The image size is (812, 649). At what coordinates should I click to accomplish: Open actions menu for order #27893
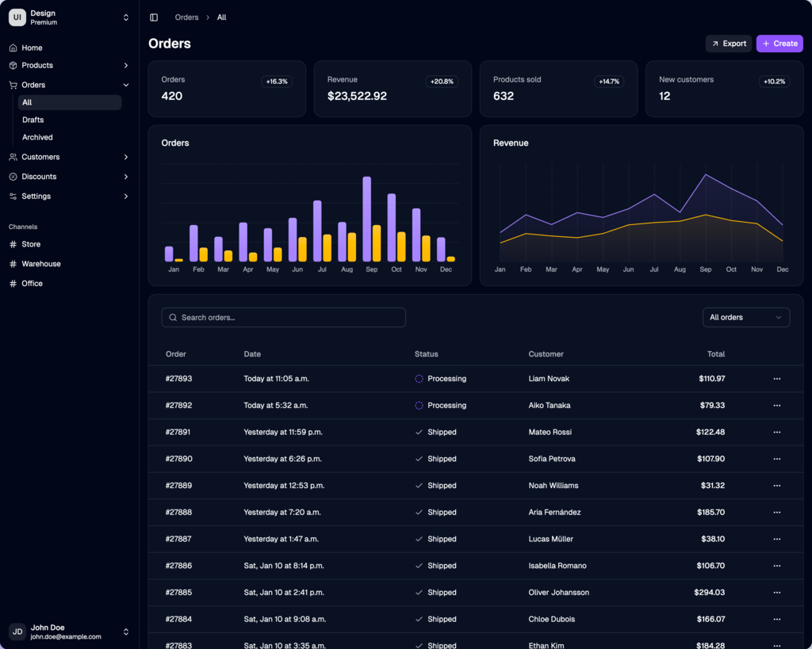776,379
